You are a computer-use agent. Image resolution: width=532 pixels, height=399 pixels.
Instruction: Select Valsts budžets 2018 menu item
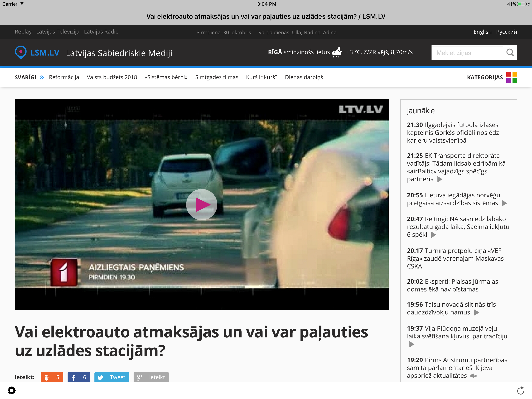(112, 77)
